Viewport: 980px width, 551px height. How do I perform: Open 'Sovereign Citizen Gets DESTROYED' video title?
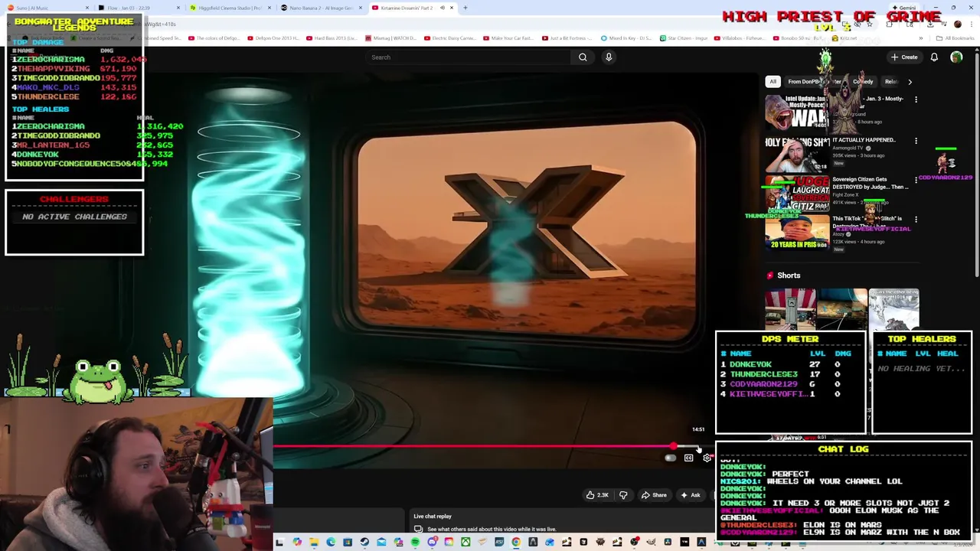pos(871,183)
